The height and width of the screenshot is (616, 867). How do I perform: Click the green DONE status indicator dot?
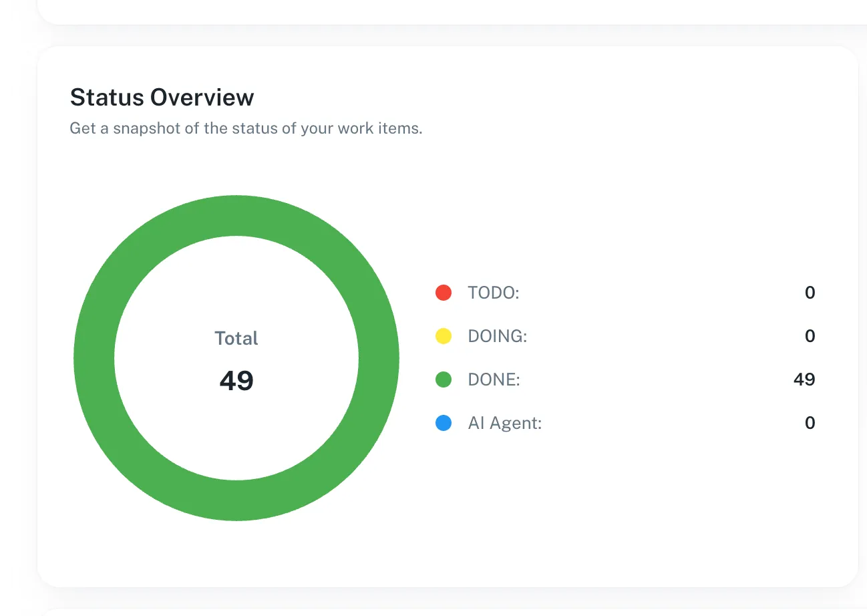[444, 379]
